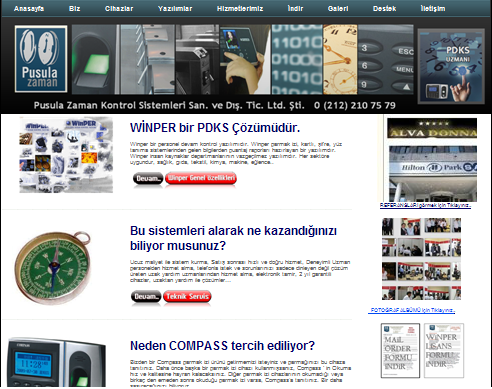Screen dimensions: 492x389
Task: Click the Mail Order Formu İndir document icon
Action: [x=400, y=350]
